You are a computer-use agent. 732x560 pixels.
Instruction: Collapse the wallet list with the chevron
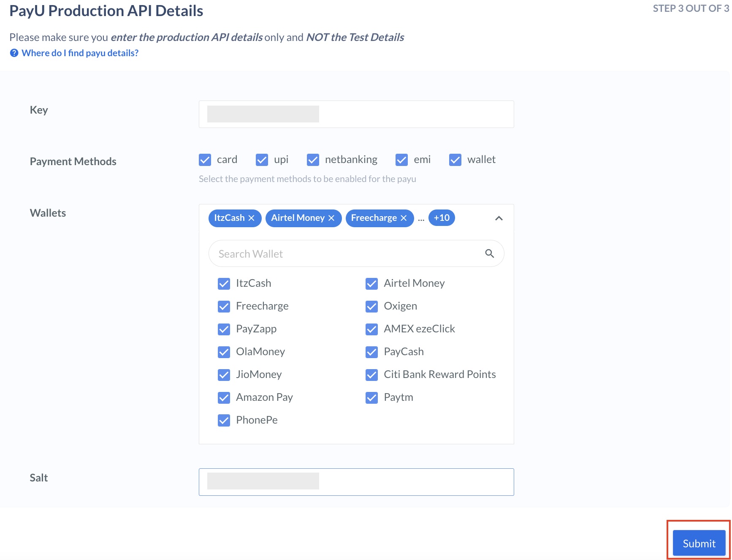pyautogui.click(x=499, y=218)
